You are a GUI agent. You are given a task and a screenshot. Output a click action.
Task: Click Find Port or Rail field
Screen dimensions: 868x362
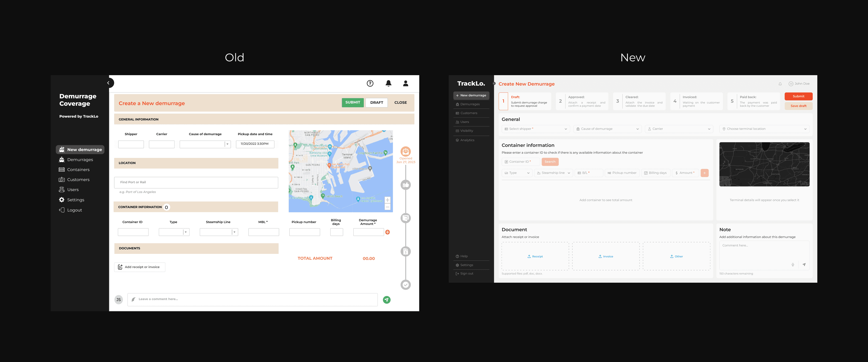click(196, 182)
